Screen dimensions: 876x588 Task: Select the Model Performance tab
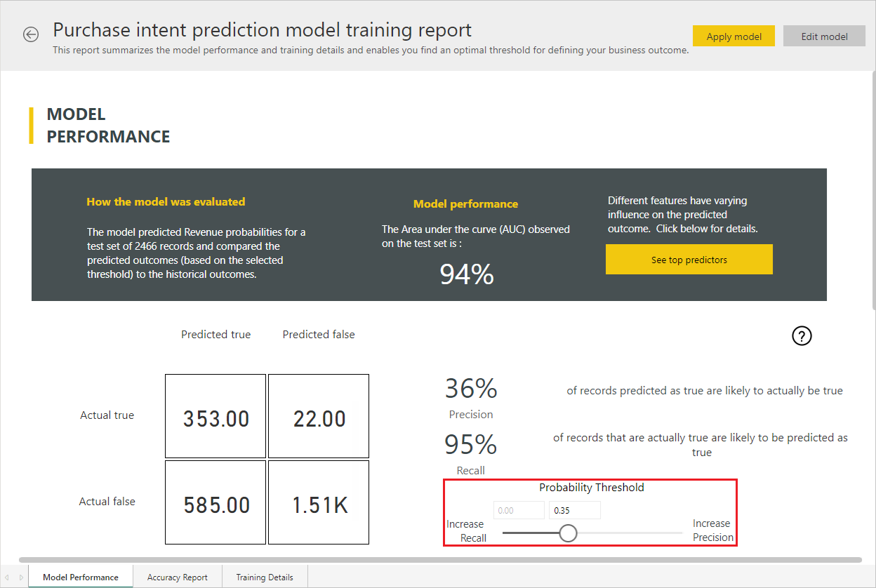pos(81,577)
